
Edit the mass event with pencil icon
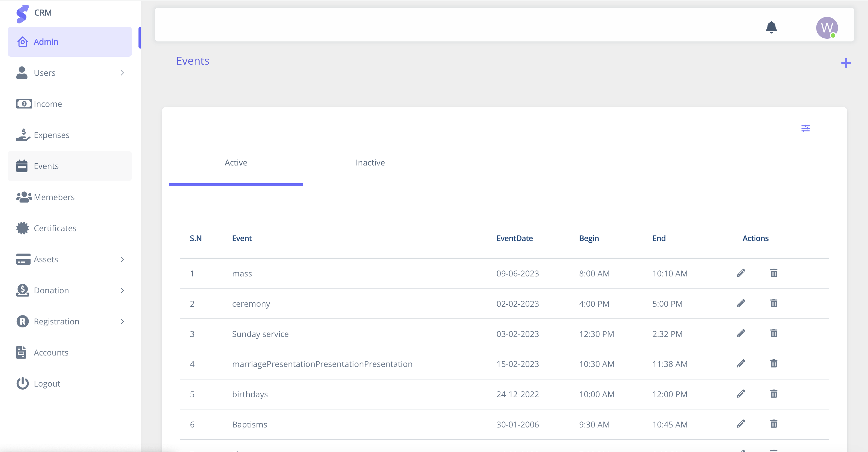point(741,273)
